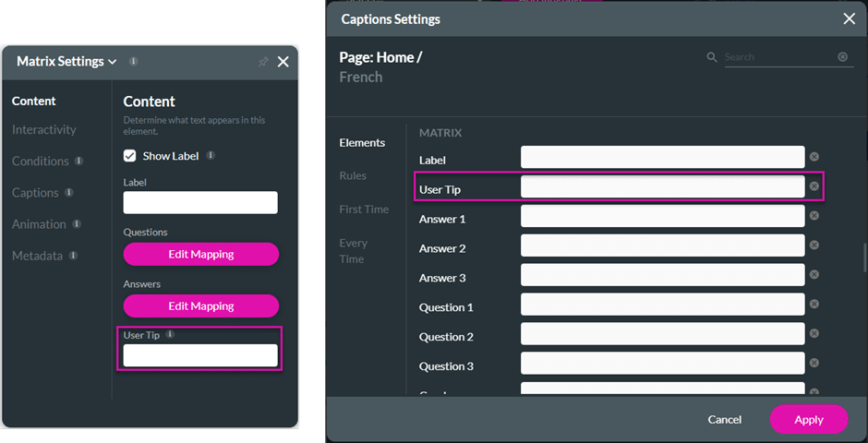Click info icon next to User Tip
868x443 pixels.
pos(170,335)
